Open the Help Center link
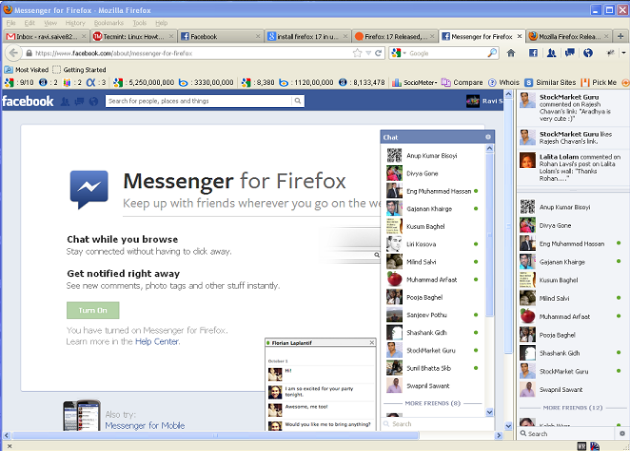The image size is (630, 451). [157, 341]
